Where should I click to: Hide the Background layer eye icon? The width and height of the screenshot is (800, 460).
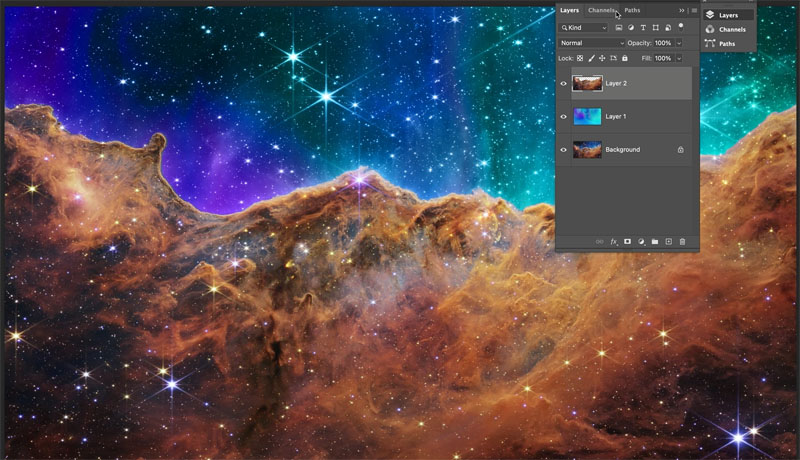563,150
